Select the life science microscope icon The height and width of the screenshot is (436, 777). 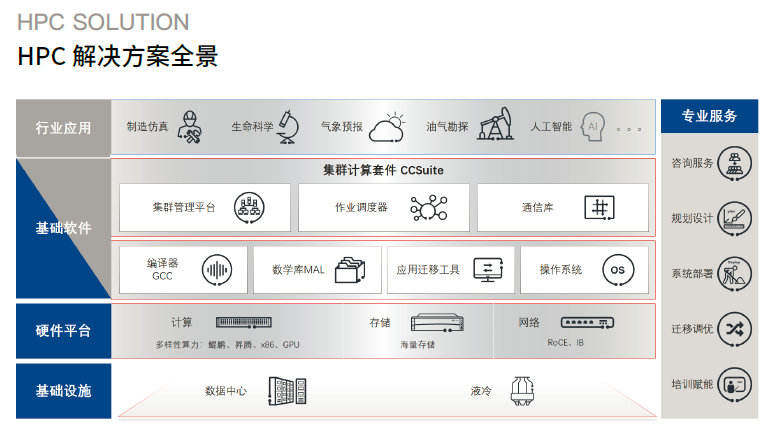288,126
